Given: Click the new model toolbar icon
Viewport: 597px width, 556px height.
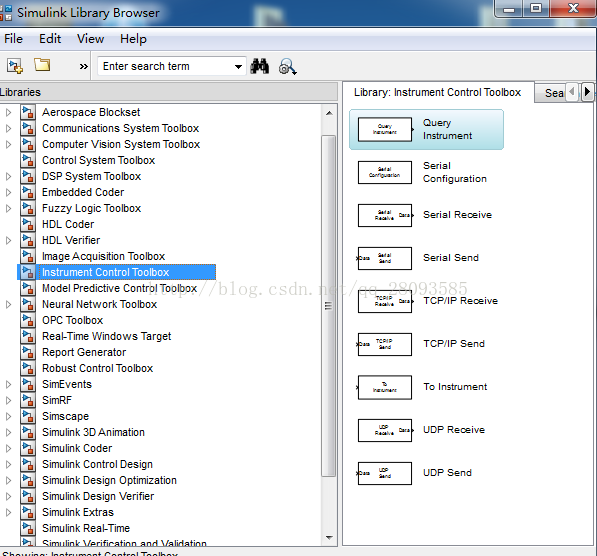Looking at the screenshot, I should coord(15,66).
